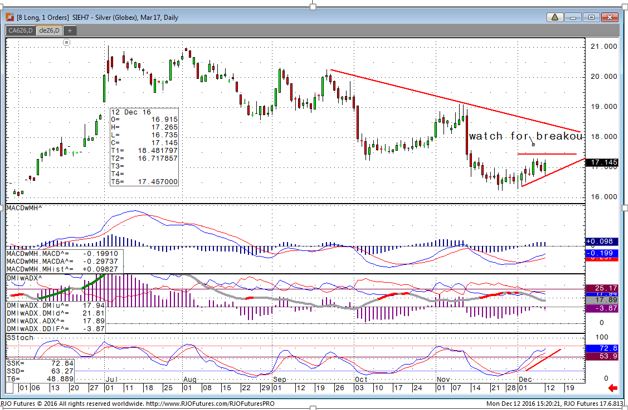
Task: Click the O= 16.915 open value
Action: (144, 119)
